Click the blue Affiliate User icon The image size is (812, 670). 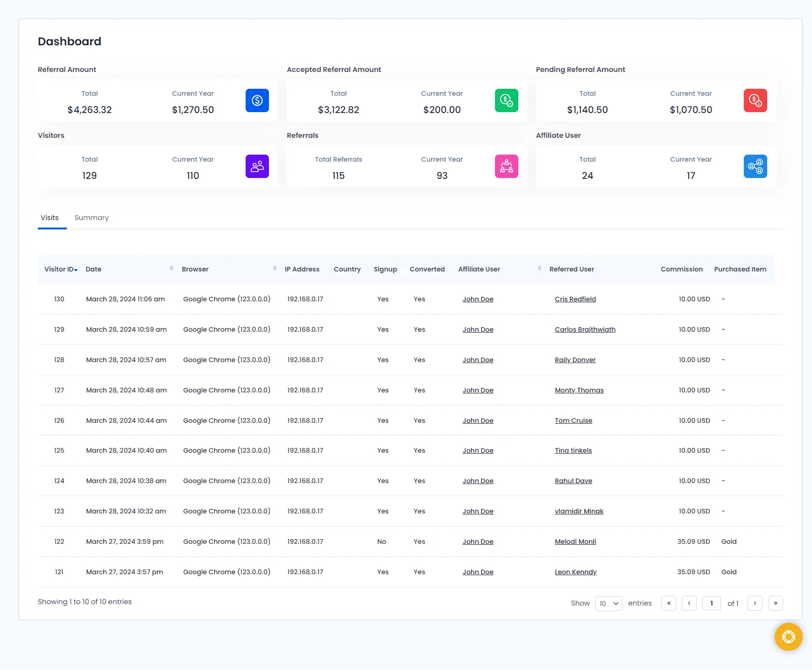[755, 166]
